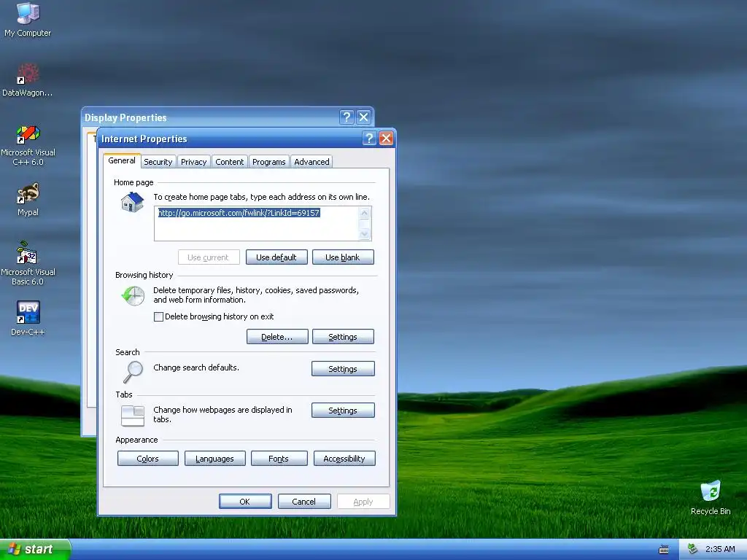This screenshot has height=560, width=747.
Task: Select the Mypal browser shortcut
Action: (28, 199)
